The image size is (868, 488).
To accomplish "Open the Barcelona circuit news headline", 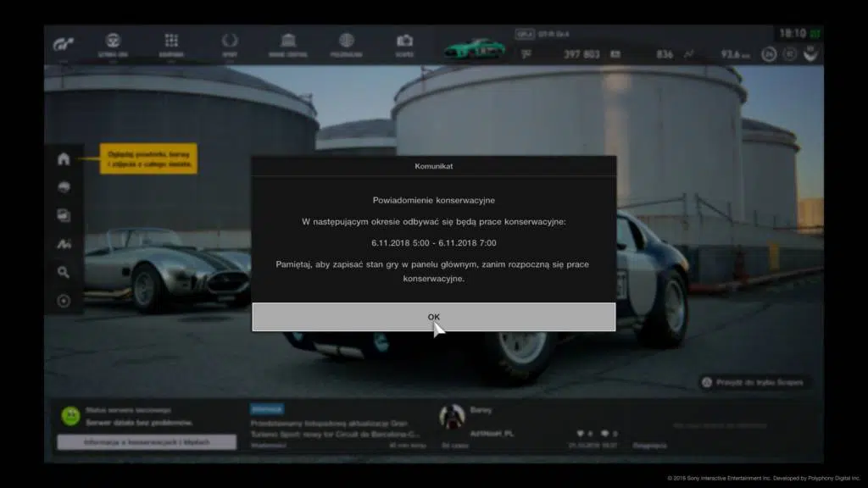I will [335, 429].
